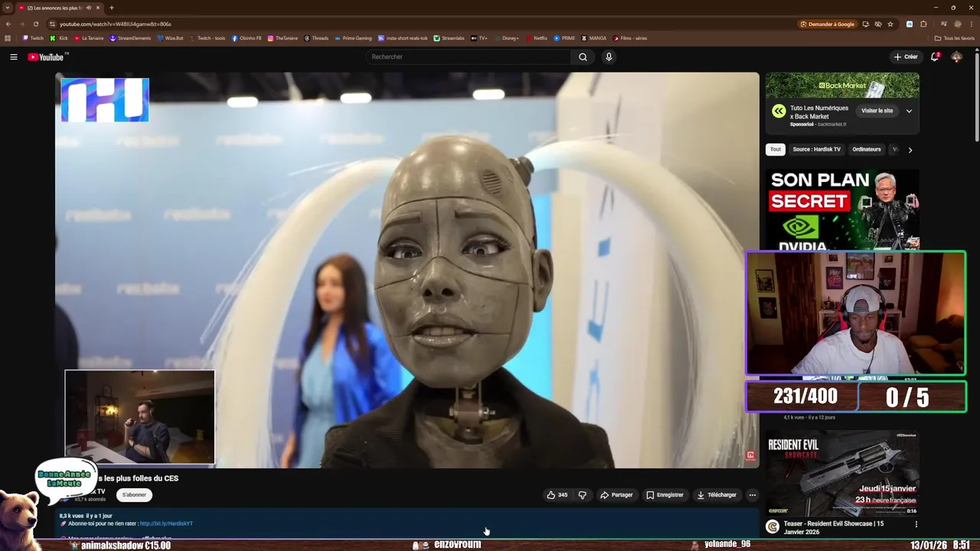Screen dimensions: 980x551
Task: Open the NVIDIA Son Plan Secret thumbnail
Action: 842,209
